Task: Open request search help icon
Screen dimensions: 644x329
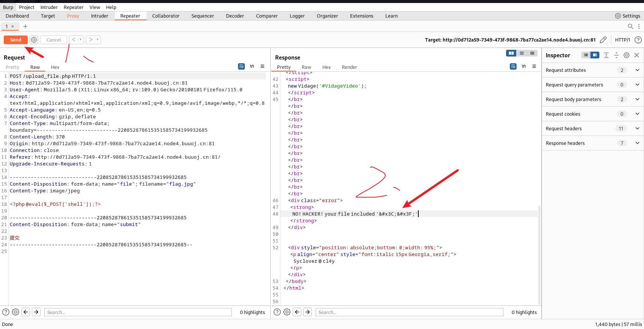Action: click(x=6, y=312)
